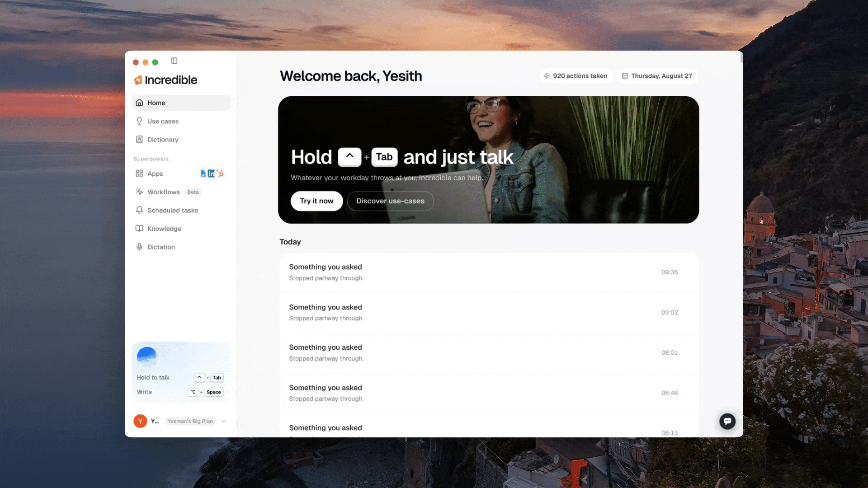Click the 920 actions taken pill
Screen dimensions: 868x488
[x=576, y=76]
